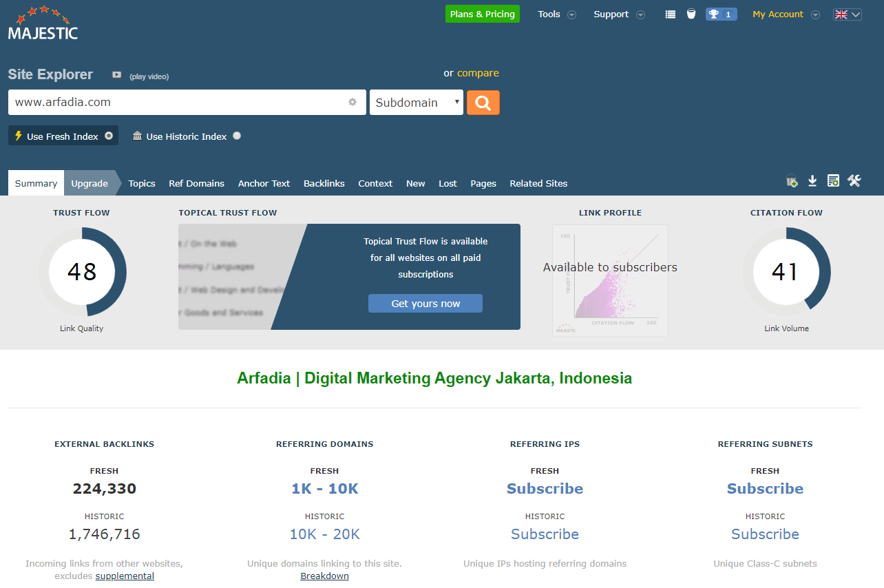The width and height of the screenshot is (884, 588).
Task: Switch to the Related Sites tab
Action: (538, 183)
